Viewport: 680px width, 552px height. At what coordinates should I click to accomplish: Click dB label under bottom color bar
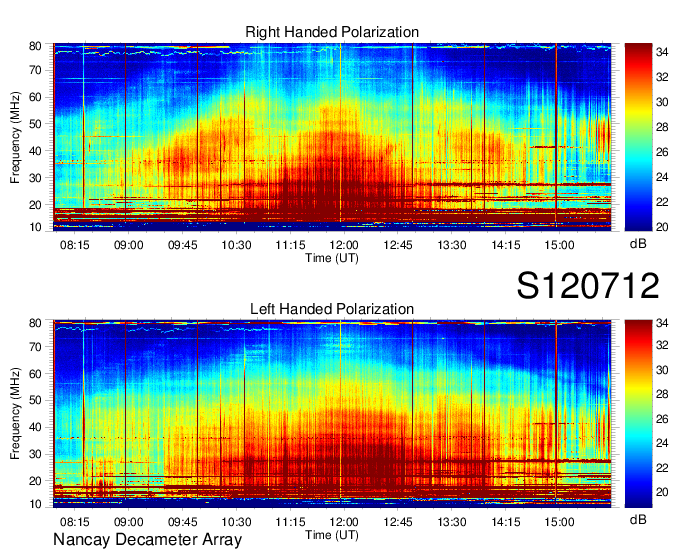click(638, 519)
